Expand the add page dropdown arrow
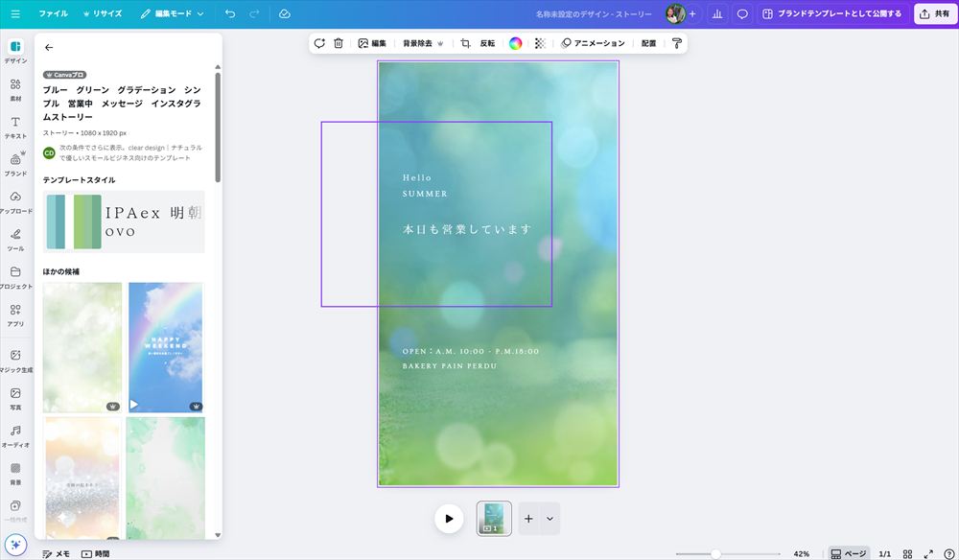 click(x=550, y=519)
